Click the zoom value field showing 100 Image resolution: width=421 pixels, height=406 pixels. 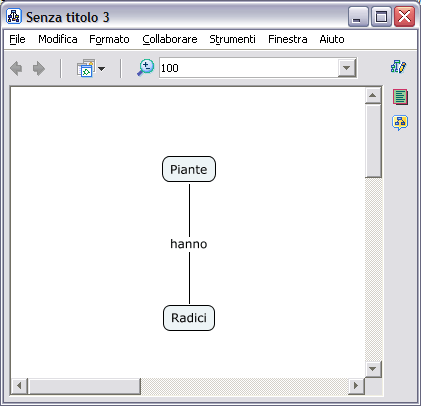pos(249,68)
